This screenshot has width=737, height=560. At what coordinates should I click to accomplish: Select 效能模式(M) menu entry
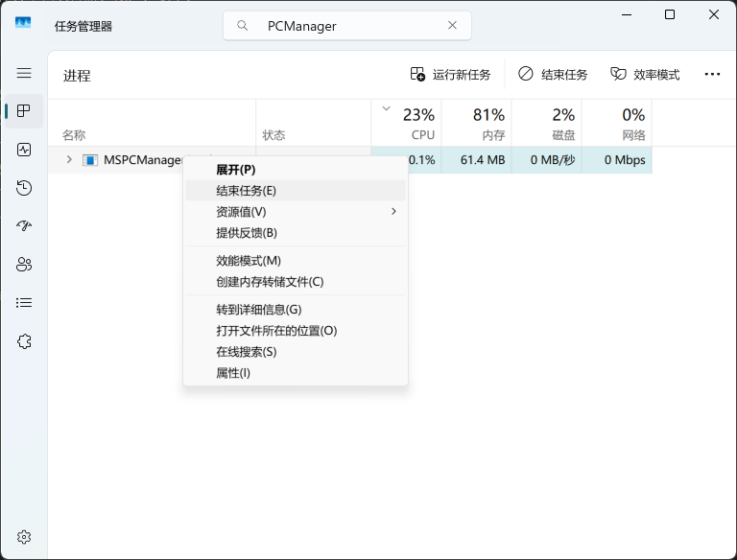click(x=296, y=261)
